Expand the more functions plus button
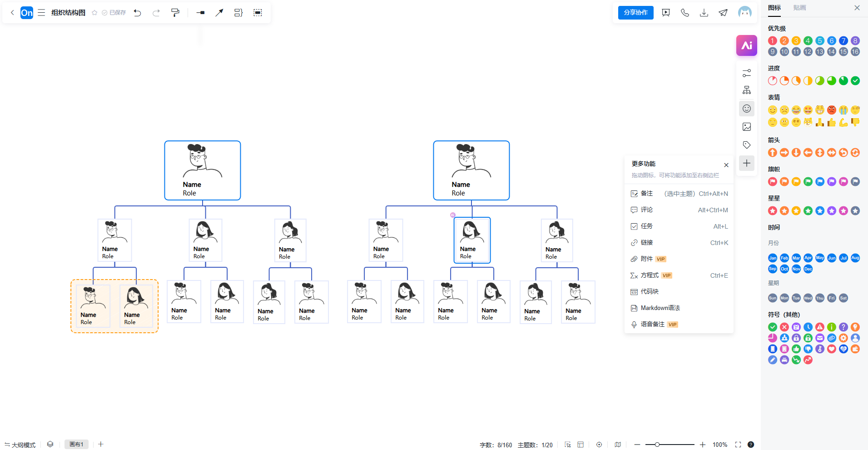Screen dimensions: 868x450 (x=746, y=163)
